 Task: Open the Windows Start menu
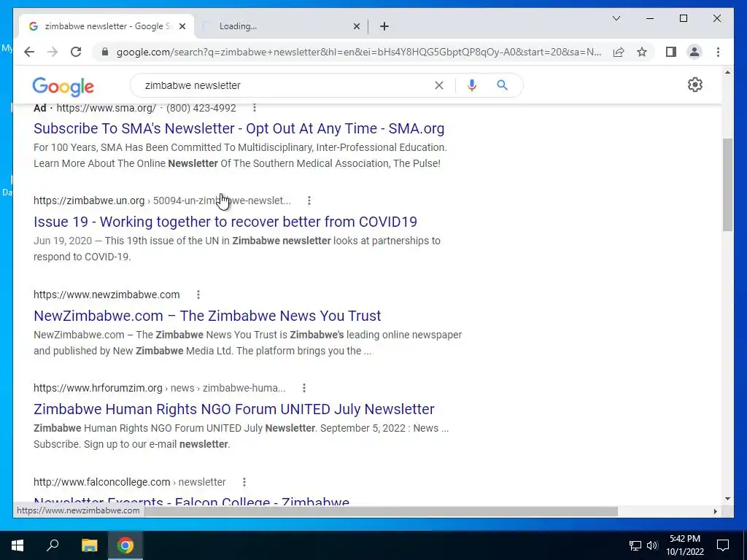pos(18,545)
